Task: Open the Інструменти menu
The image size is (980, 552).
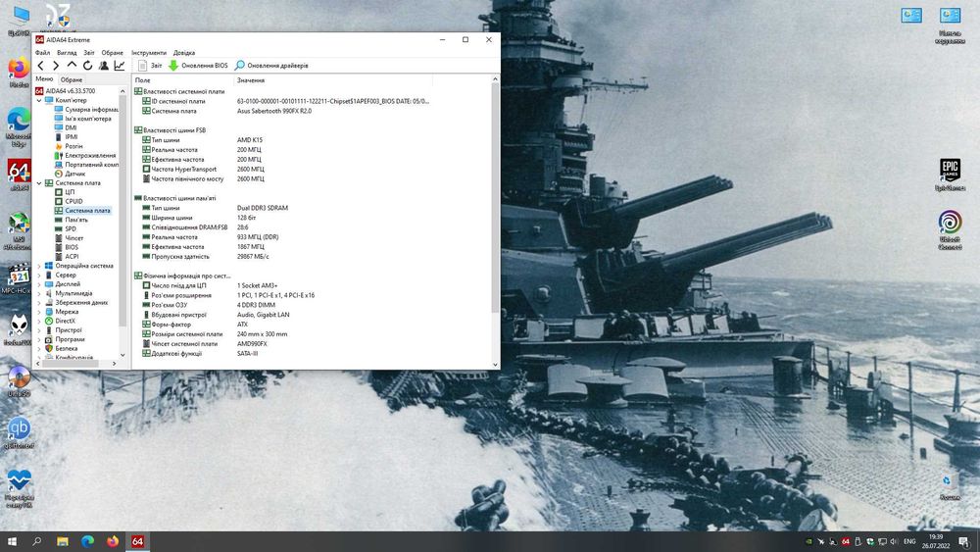Action: pos(149,53)
